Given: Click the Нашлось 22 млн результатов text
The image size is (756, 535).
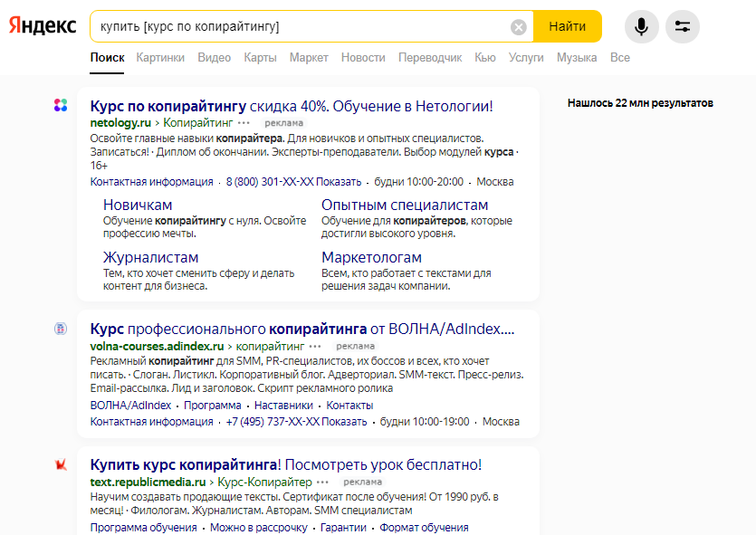Looking at the screenshot, I should pos(640,103).
